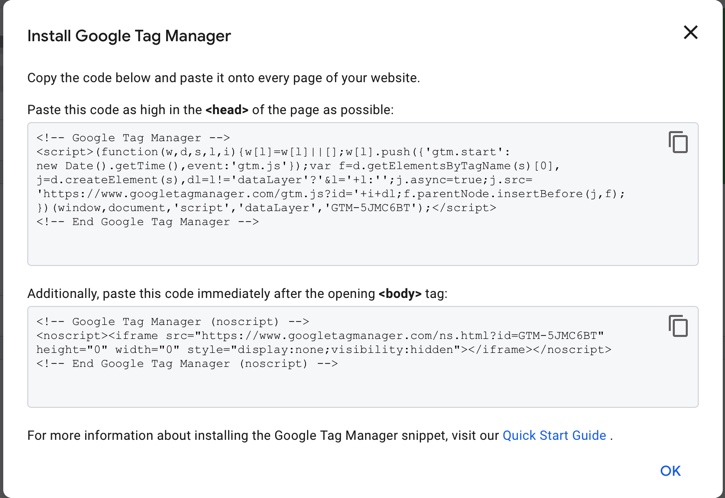Click the googletagmanager.com/gtm.js URL line
725x498 pixels.
click(331, 193)
